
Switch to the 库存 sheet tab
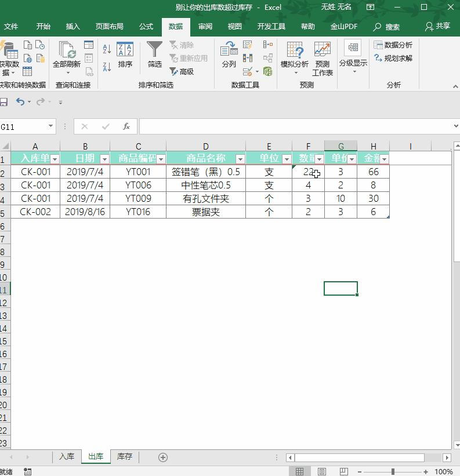(x=125, y=456)
